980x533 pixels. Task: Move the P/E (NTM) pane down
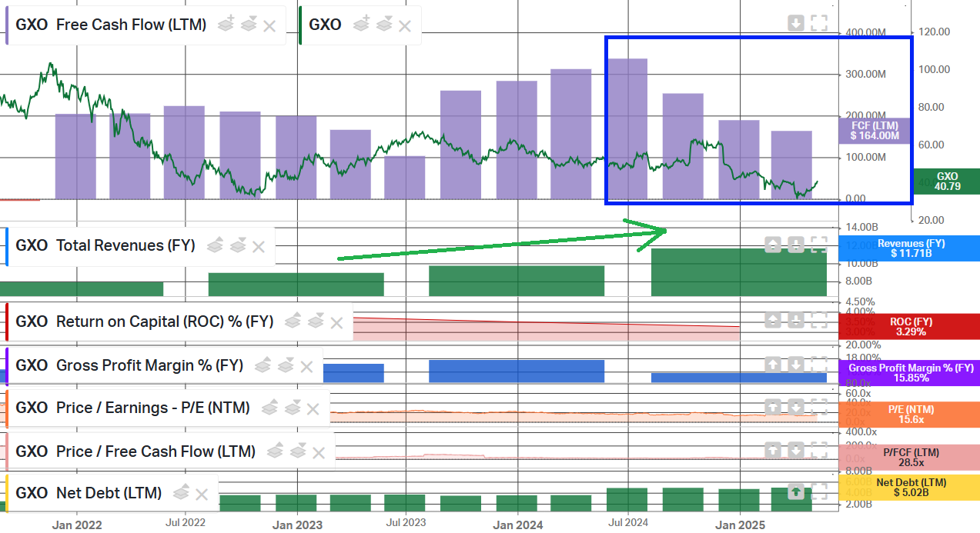tap(795, 407)
